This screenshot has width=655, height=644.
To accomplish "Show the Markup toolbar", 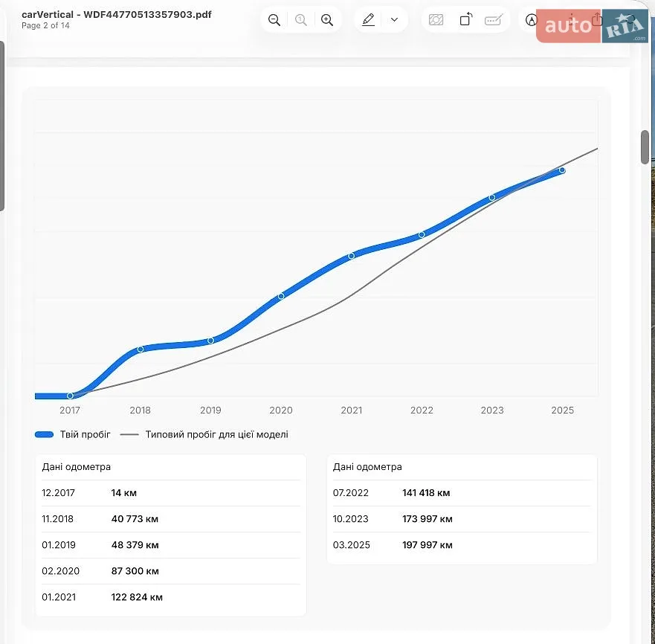I will pyautogui.click(x=531, y=19).
